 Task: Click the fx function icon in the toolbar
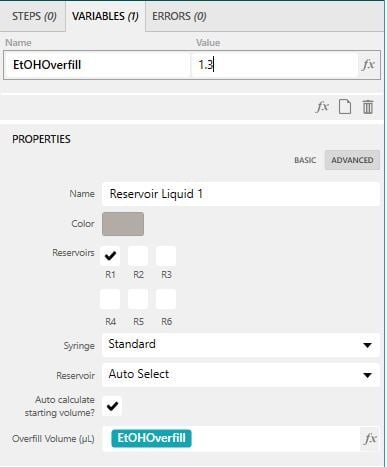coord(322,107)
